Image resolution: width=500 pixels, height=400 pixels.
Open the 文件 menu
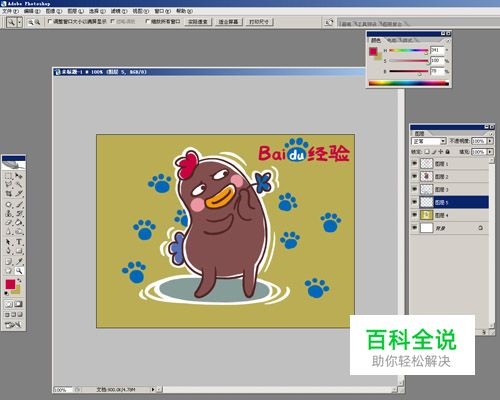11,11
